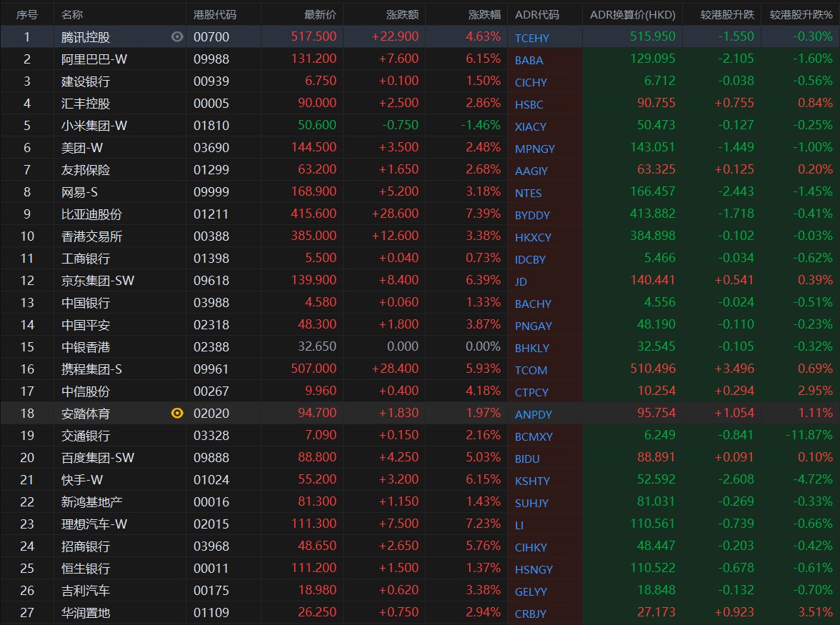Sort by 最新价 column header
The height and width of the screenshot is (625, 840).
pos(320,14)
